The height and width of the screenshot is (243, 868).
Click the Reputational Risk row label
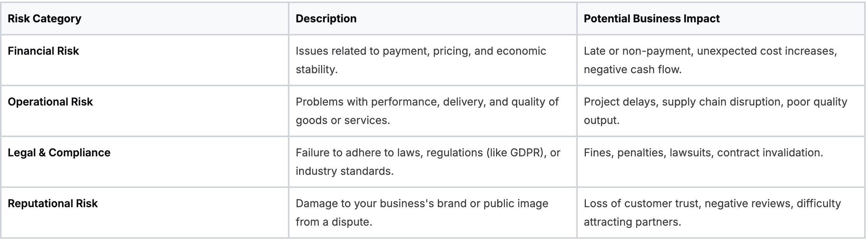(x=53, y=204)
